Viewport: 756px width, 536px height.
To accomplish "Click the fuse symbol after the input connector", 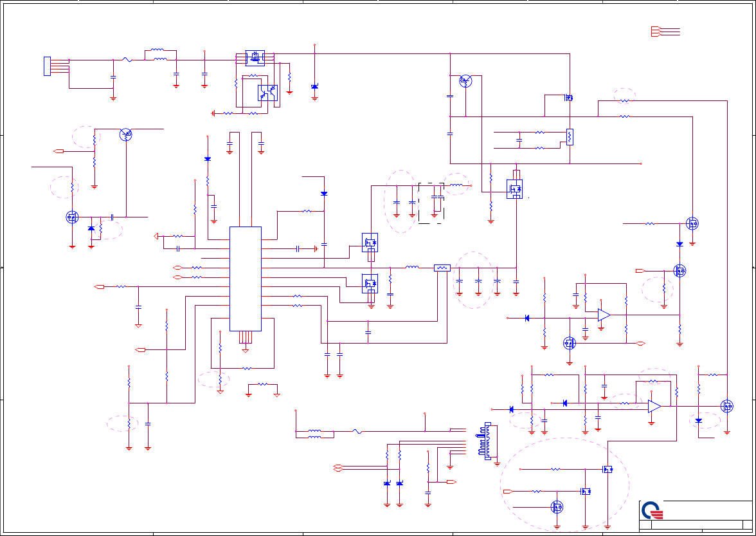I will pyautogui.click(x=127, y=60).
